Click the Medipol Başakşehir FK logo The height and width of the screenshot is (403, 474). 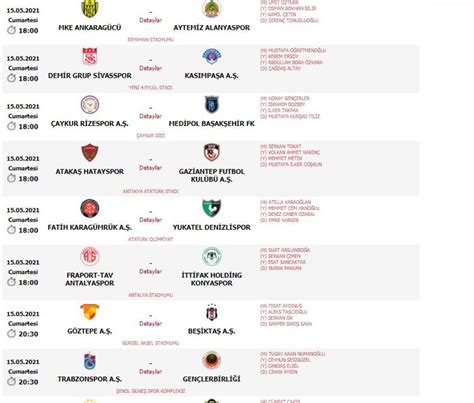[x=212, y=105]
